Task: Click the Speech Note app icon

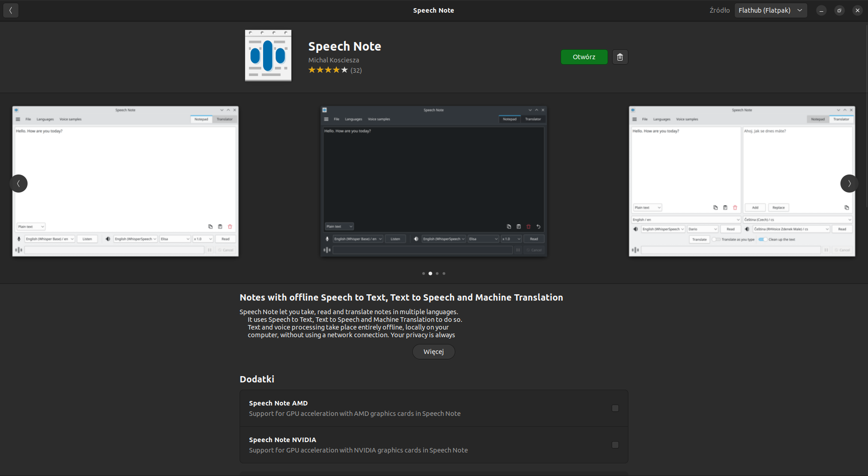Action: [268, 56]
